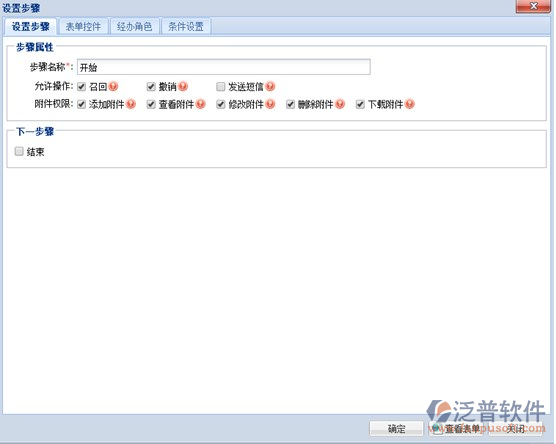
Task: Click help icon beside 修改附件
Action: [x=270, y=104]
